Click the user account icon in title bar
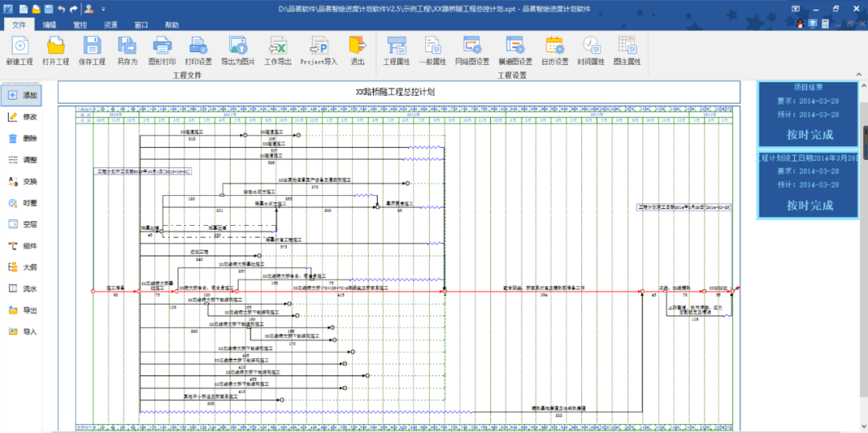The image size is (868, 433). tap(88, 9)
